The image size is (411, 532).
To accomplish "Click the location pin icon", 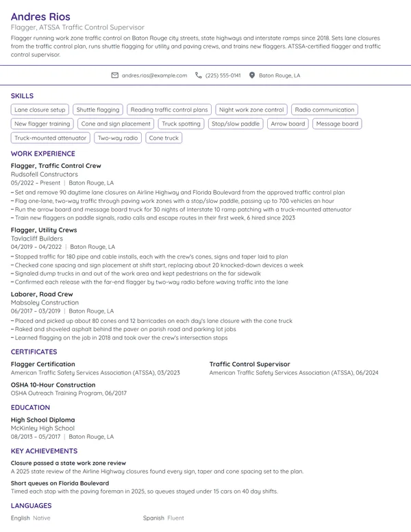I will (252, 75).
